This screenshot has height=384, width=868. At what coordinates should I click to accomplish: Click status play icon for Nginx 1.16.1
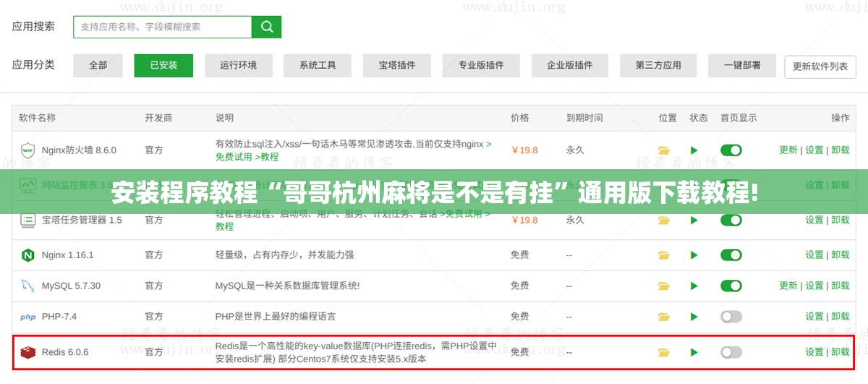tap(694, 255)
